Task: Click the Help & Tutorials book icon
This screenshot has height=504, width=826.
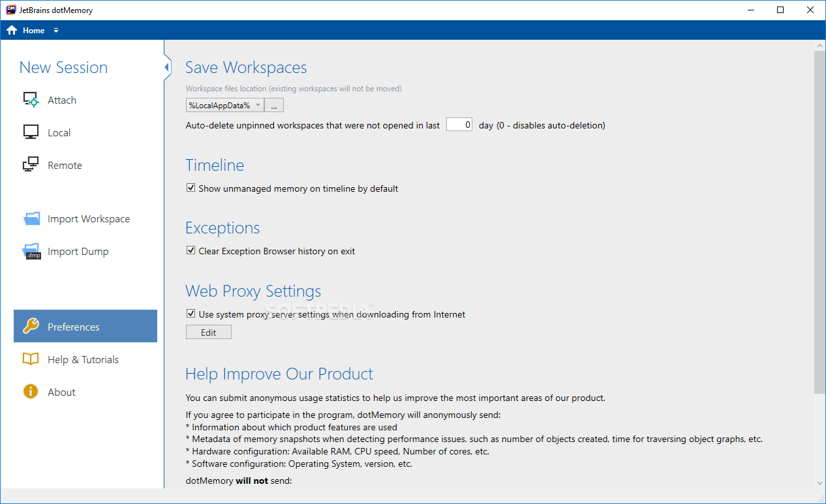Action: (31, 359)
